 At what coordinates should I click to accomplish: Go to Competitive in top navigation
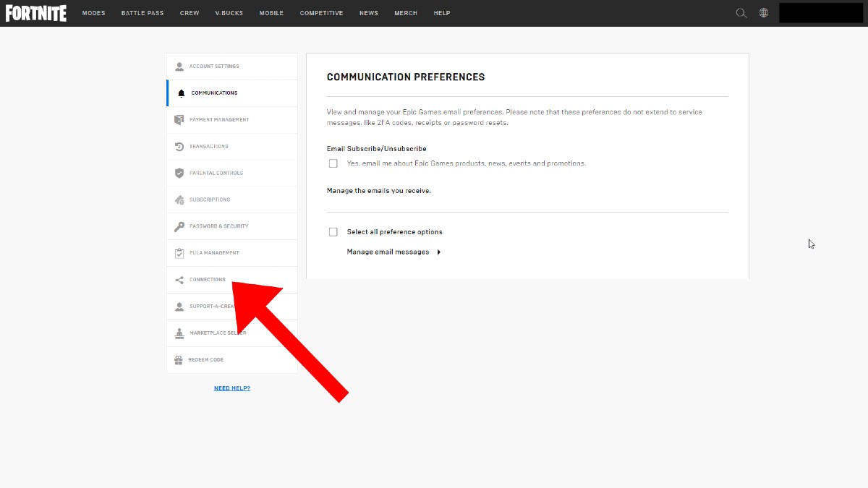click(x=321, y=13)
